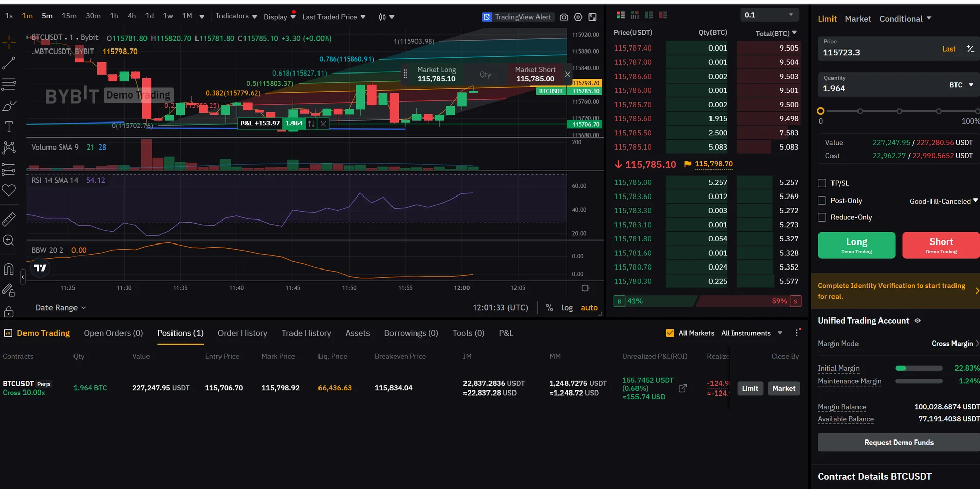Show bids-only order book icon
Screen dimensions: 980x489
(x=649, y=15)
